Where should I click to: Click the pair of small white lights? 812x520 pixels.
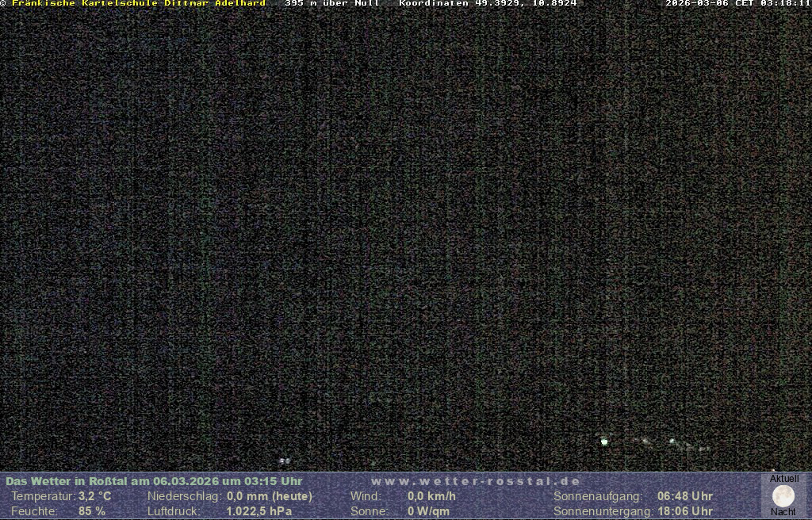(x=284, y=461)
